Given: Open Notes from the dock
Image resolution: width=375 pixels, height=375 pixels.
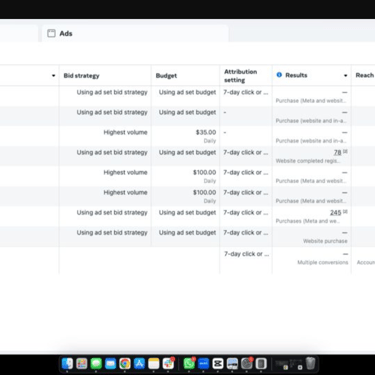Looking at the screenshot, I should pyautogui.click(x=154, y=363).
